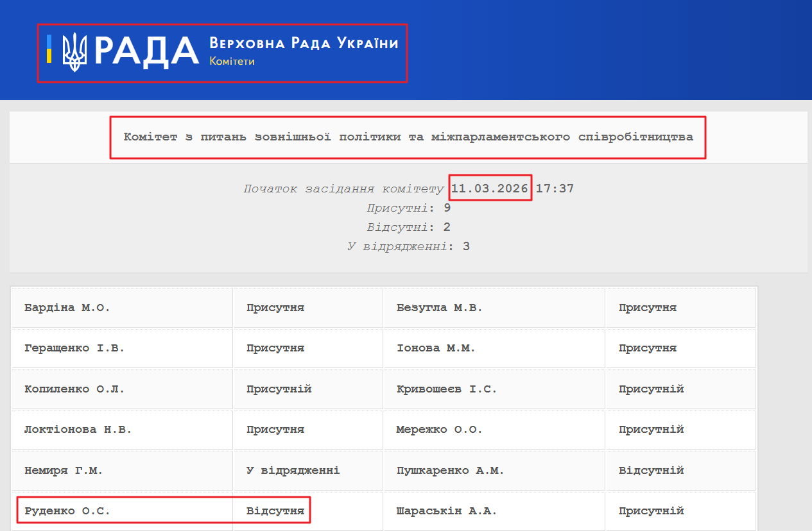Click Мережко's Присутній status cell
The height and width of the screenshot is (531, 812).
[680, 430]
